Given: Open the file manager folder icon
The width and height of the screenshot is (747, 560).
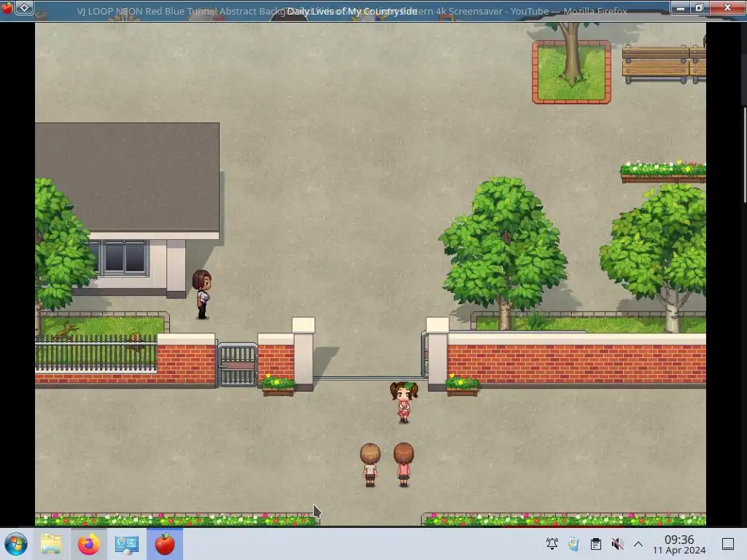Looking at the screenshot, I should click(51, 544).
